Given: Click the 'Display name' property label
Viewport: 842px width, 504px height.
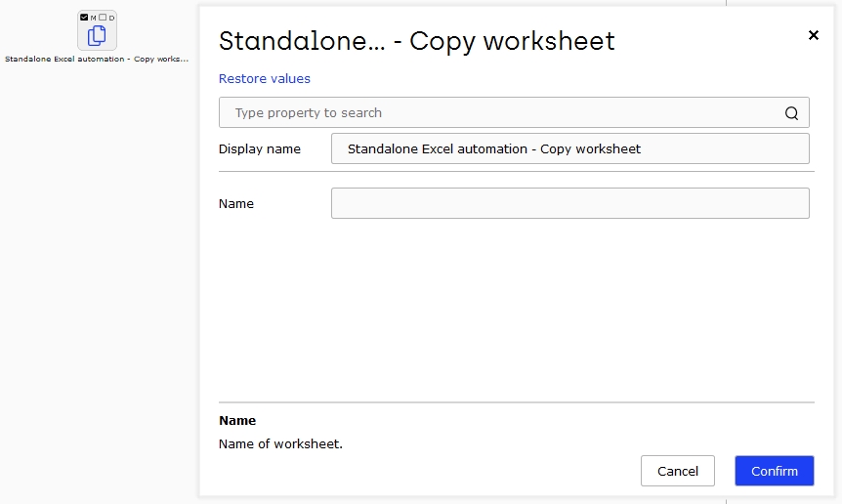Looking at the screenshot, I should pos(260,149).
